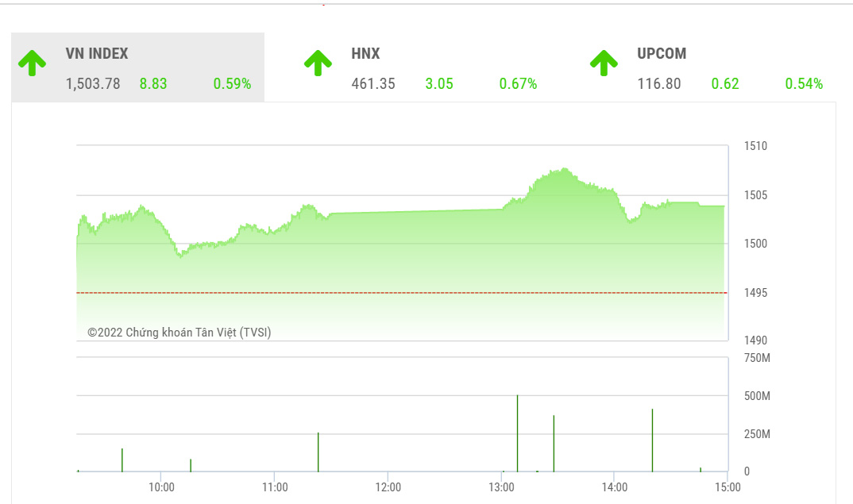Switch to the VN INDEX tab
Image resolution: width=853 pixels, height=504 pixels.
[x=97, y=54]
